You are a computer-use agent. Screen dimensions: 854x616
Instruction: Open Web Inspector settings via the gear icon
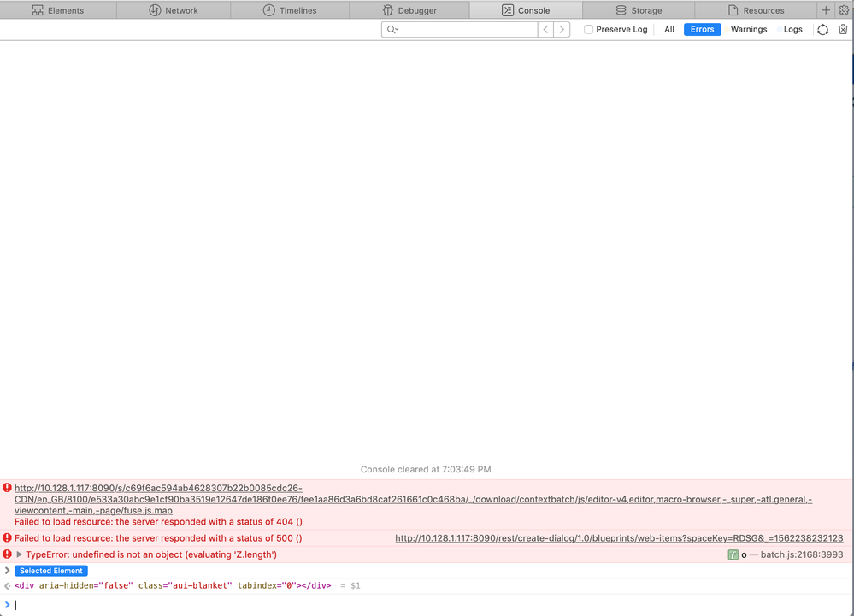click(x=844, y=9)
